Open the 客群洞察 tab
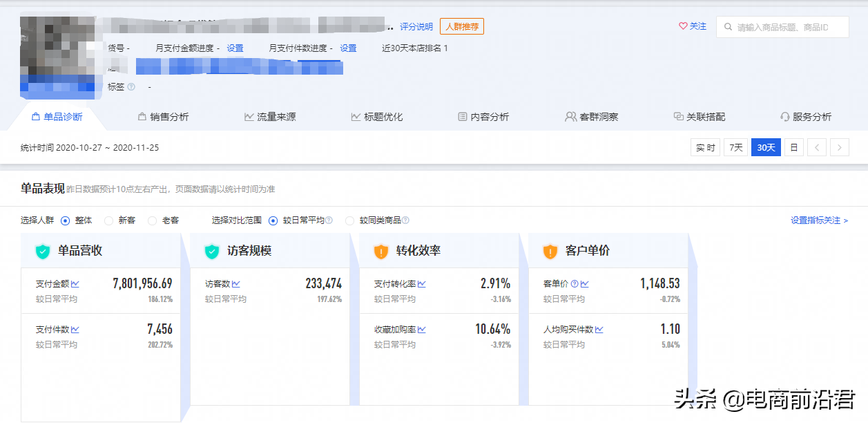868x423 pixels. tap(592, 116)
